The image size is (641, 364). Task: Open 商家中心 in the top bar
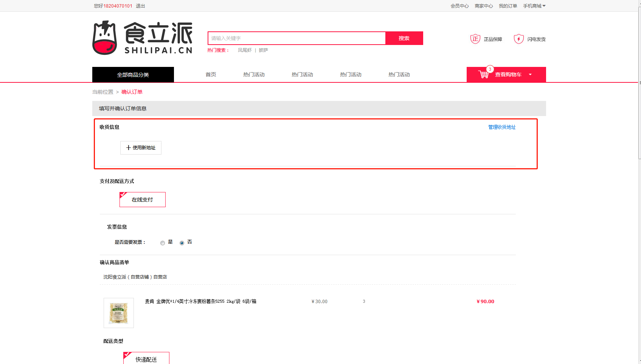click(484, 6)
